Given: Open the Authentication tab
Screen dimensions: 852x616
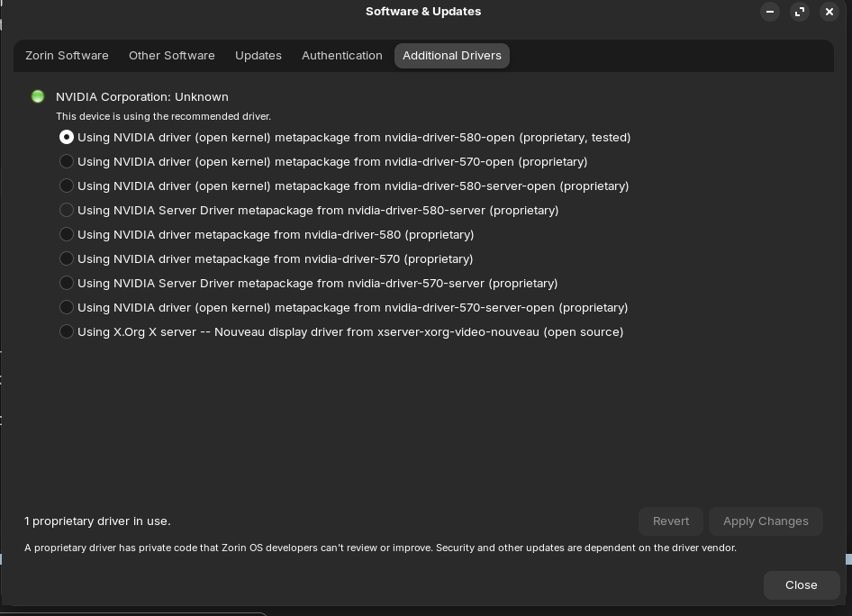Looking at the screenshot, I should 341,56.
